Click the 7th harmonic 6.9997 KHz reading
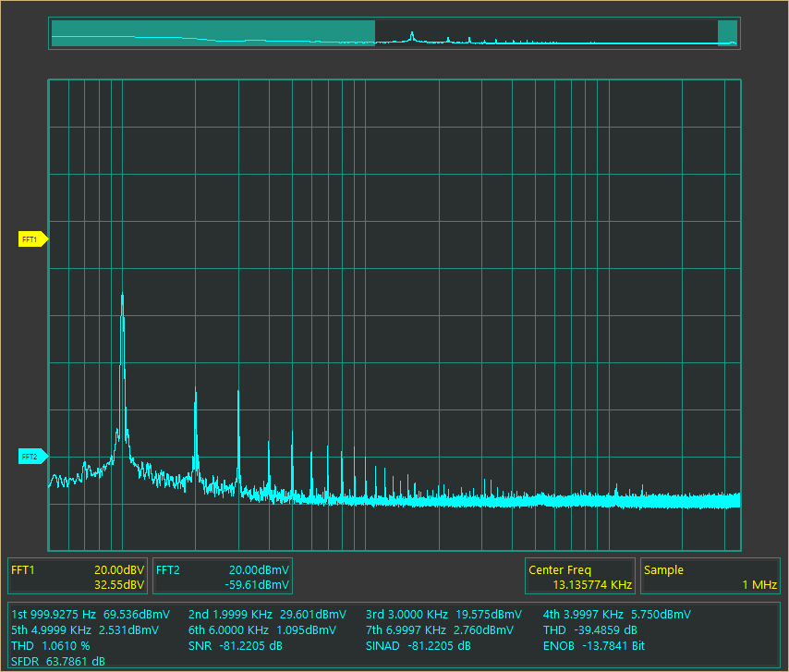 (x=439, y=630)
